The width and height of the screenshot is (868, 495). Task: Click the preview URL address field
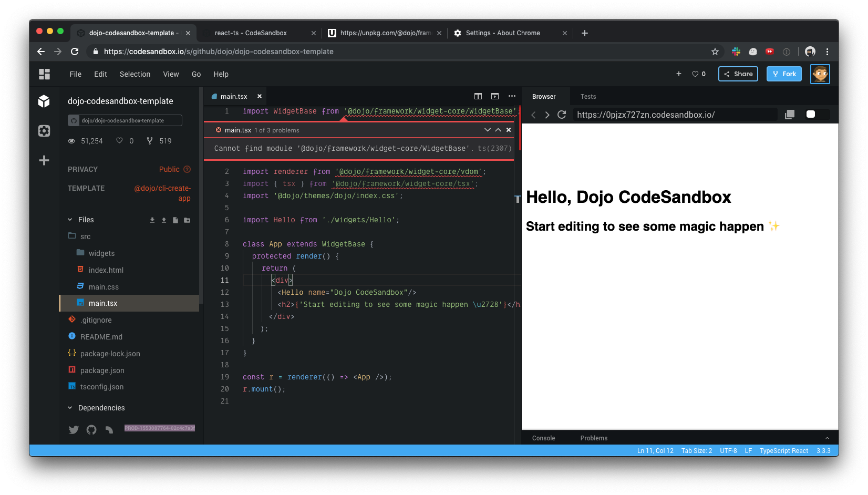point(675,115)
